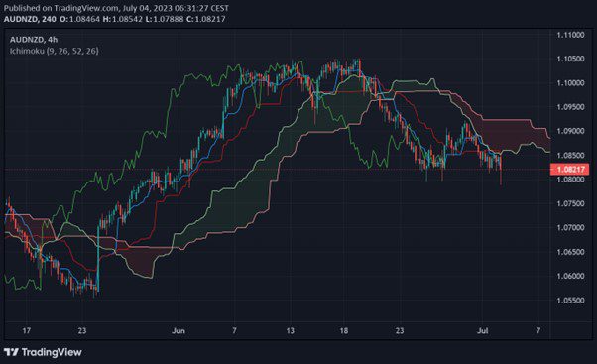Viewport: 597px width, 364px height.
Task: Click the Jun date label on time axis
Action: coord(179,331)
